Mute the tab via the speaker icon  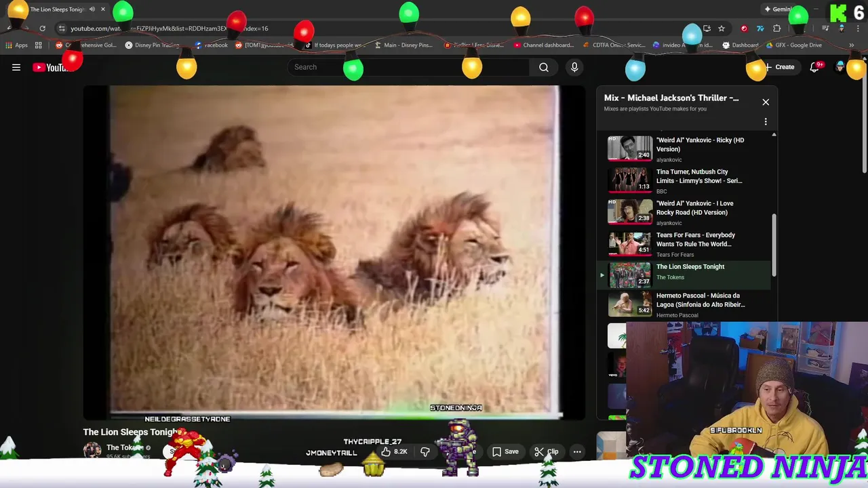point(92,9)
